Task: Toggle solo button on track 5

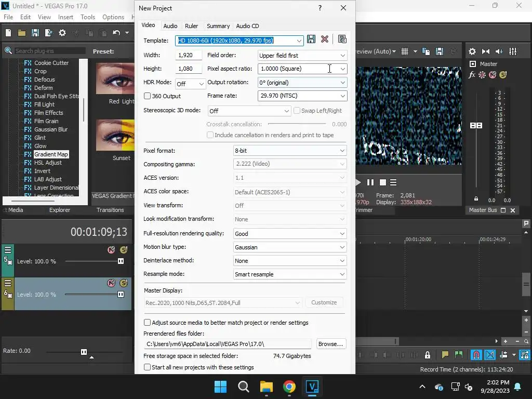Action: [124, 250]
